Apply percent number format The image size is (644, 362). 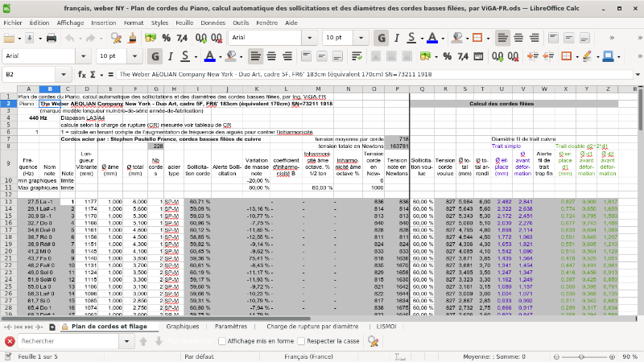(x=166, y=38)
